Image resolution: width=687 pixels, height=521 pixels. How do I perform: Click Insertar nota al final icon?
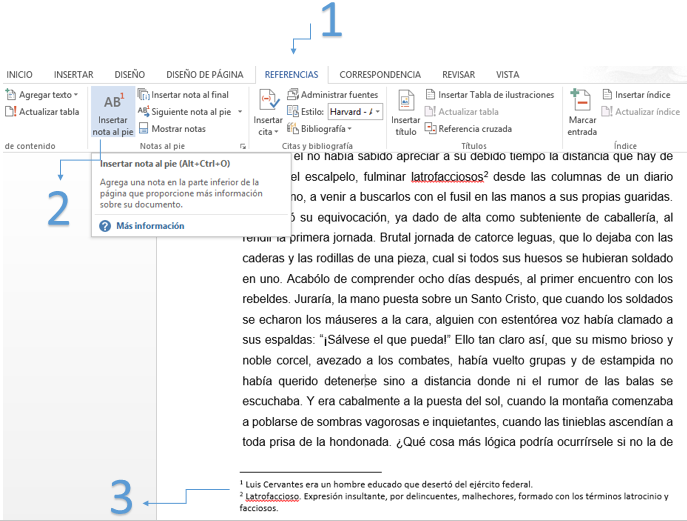tap(144, 95)
